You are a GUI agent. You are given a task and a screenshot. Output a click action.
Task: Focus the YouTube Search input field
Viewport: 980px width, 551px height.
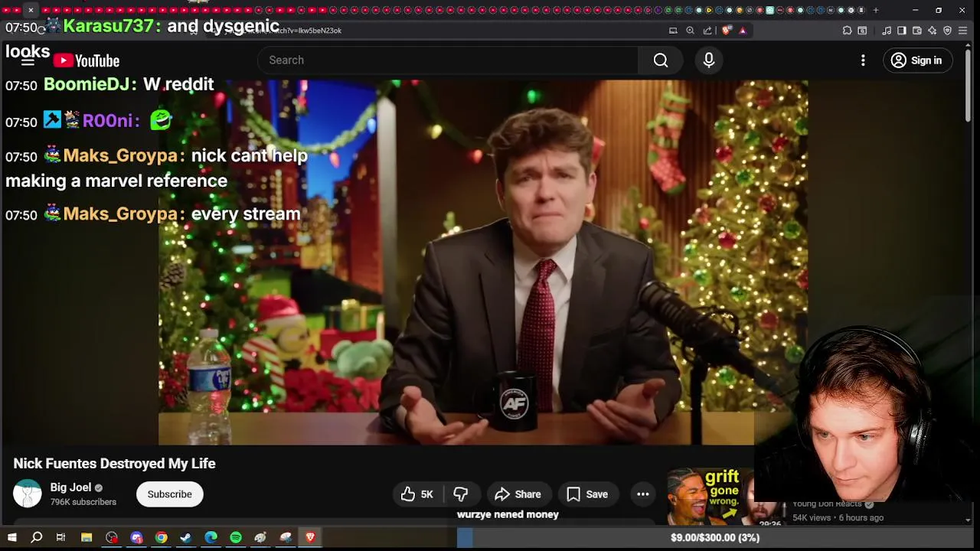pos(448,60)
